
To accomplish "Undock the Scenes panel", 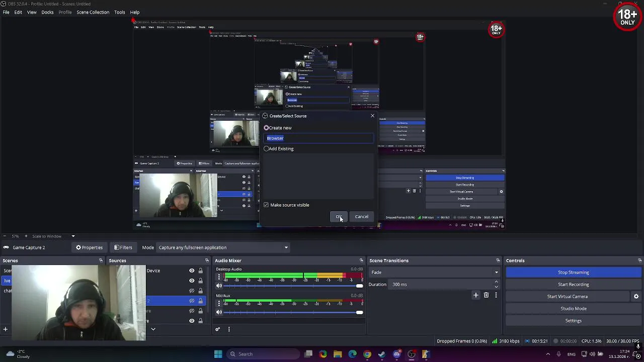I will coord(101,260).
